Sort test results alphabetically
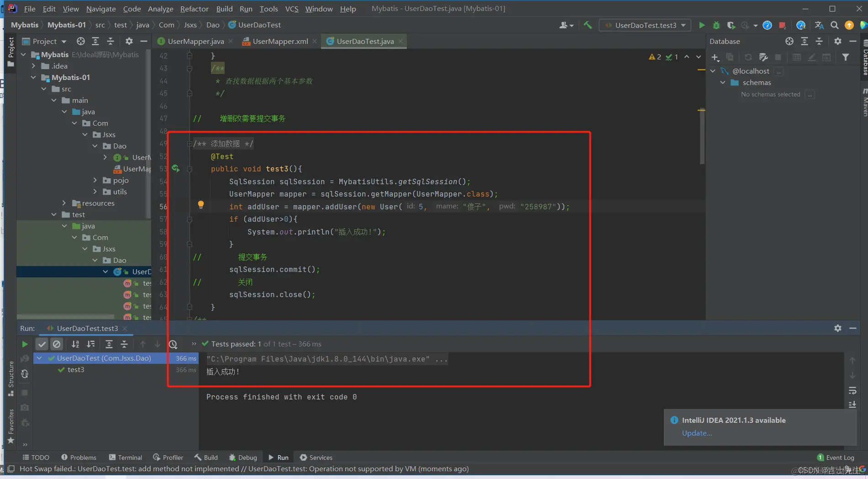Viewport: 868px width, 479px height. (75, 344)
